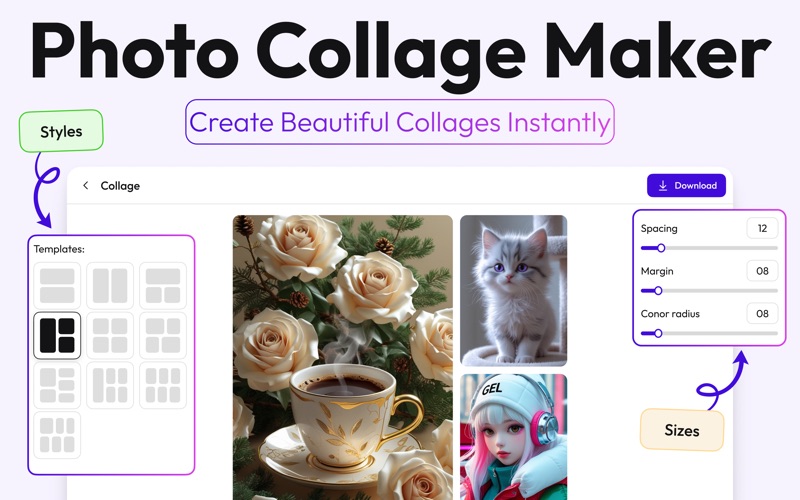
Task: Click the Spacing slider handle
Action: (661, 248)
